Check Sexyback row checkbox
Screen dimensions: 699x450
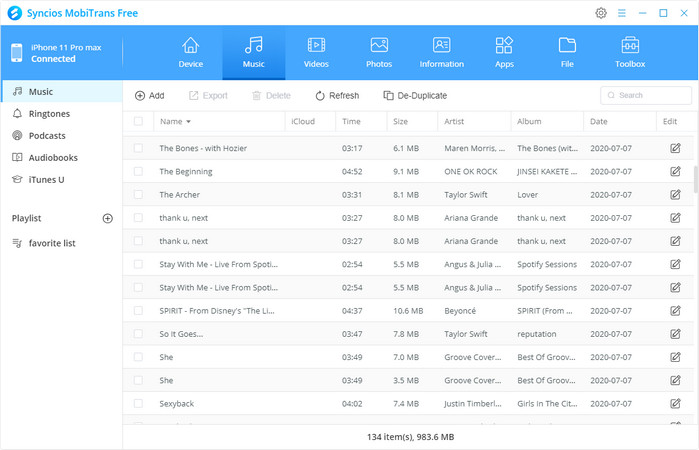pos(138,403)
